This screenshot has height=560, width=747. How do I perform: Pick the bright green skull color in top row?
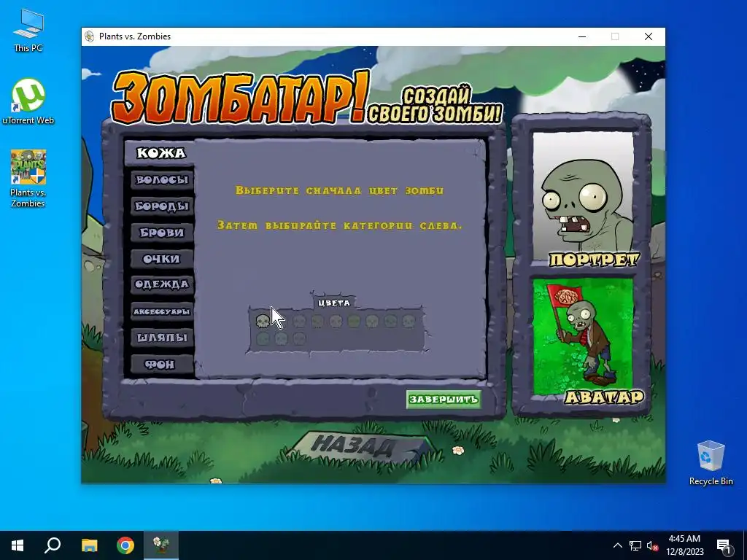click(x=354, y=322)
